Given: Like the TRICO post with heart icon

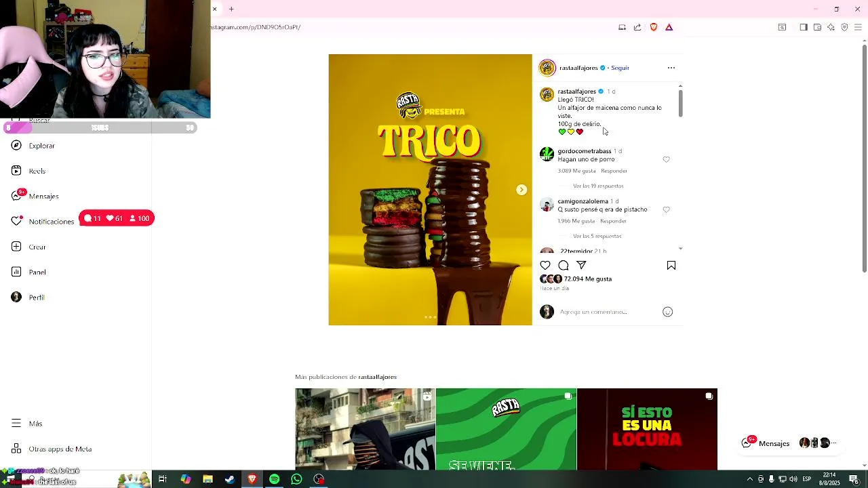Looking at the screenshot, I should 545,265.
